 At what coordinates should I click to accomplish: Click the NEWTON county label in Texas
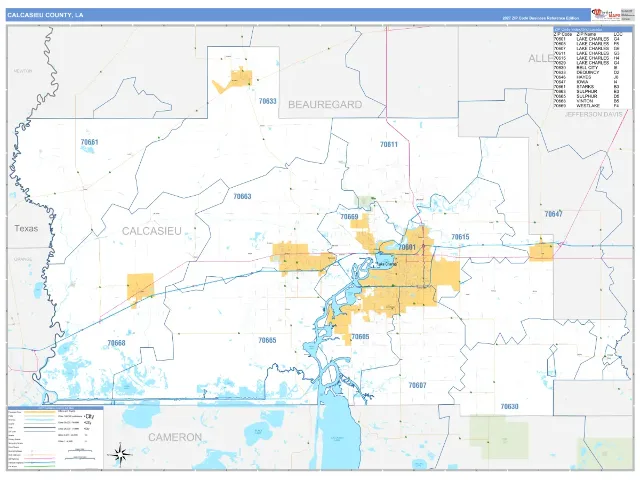(23, 71)
